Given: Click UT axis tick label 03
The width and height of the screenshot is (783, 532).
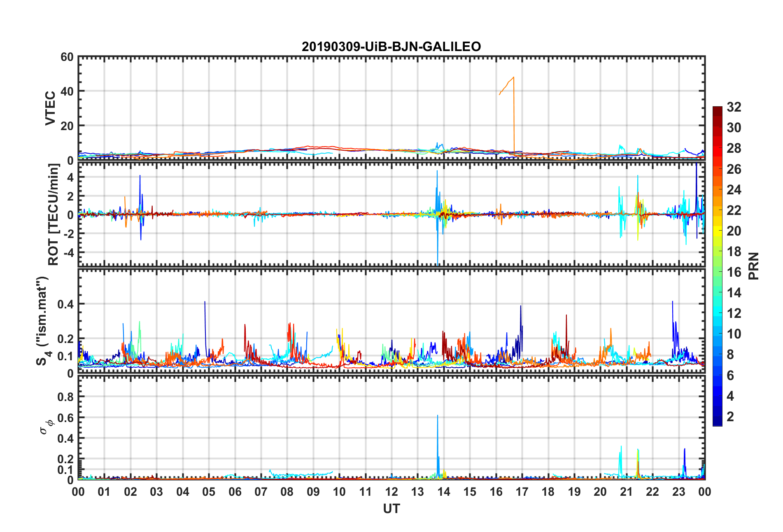Looking at the screenshot, I should pyautogui.click(x=156, y=492).
